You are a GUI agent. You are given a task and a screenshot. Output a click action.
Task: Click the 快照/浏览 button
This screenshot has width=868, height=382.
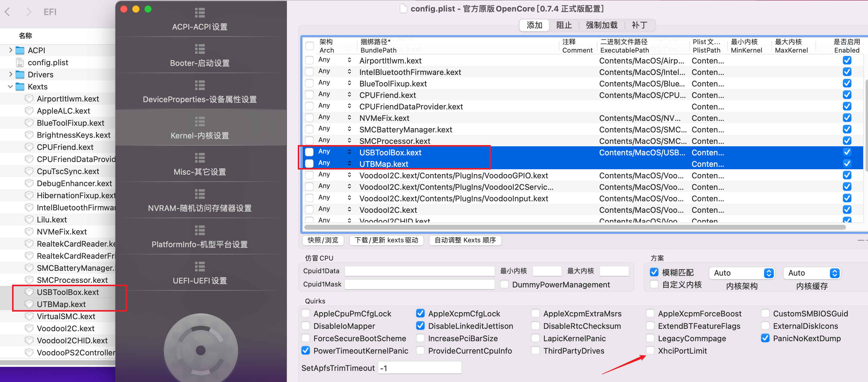coord(323,240)
